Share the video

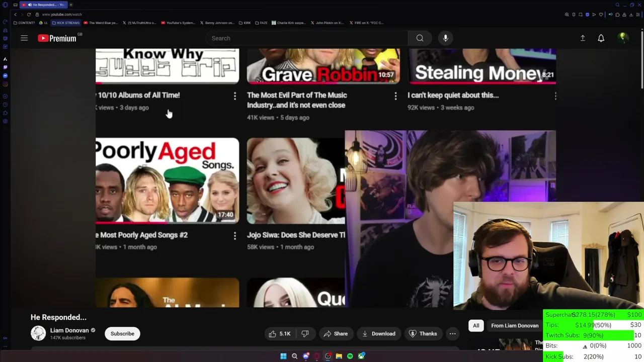point(336,334)
